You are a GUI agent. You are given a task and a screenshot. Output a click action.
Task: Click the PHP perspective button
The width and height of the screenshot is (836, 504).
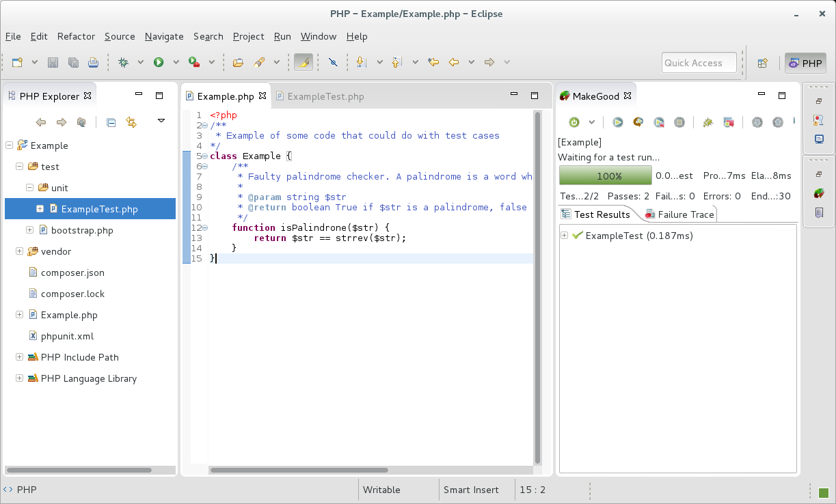(x=805, y=63)
